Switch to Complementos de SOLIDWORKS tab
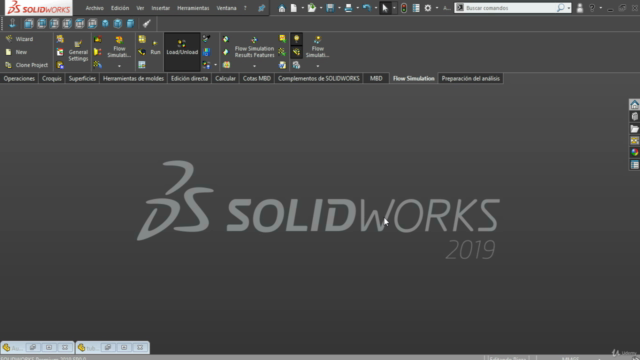The height and width of the screenshot is (360, 640). pos(319,78)
